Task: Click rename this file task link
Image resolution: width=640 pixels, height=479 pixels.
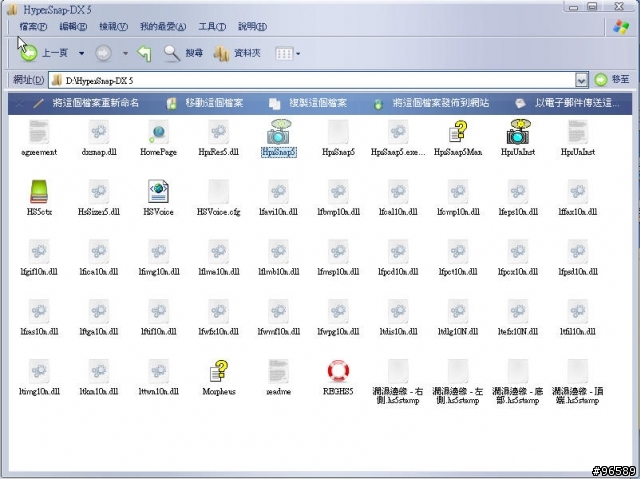Action: (x=86, y=103)
